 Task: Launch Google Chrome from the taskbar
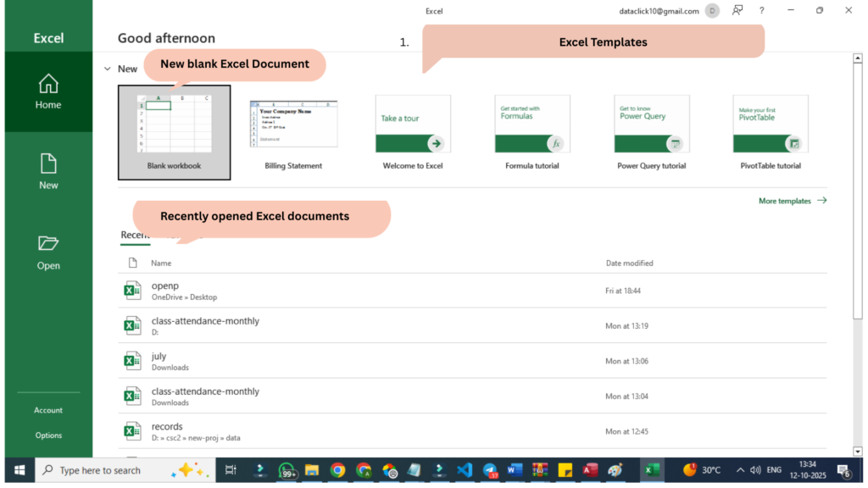pyautogui.click(x=337, y=470)
